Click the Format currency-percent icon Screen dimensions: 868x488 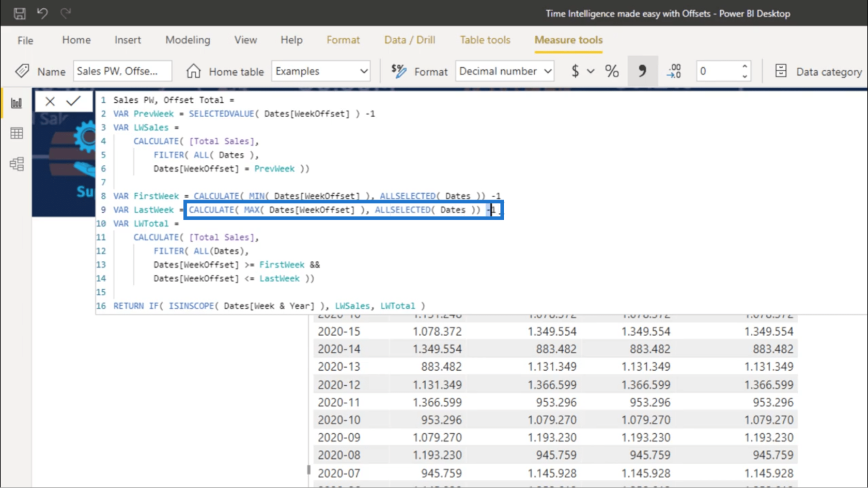(398, 71)
